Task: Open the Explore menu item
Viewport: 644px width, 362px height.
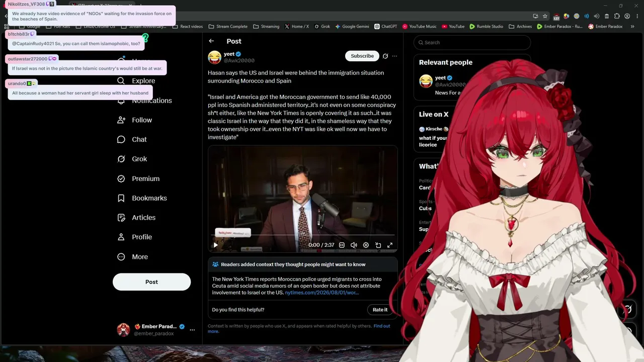Action: (x=143, y=81)
